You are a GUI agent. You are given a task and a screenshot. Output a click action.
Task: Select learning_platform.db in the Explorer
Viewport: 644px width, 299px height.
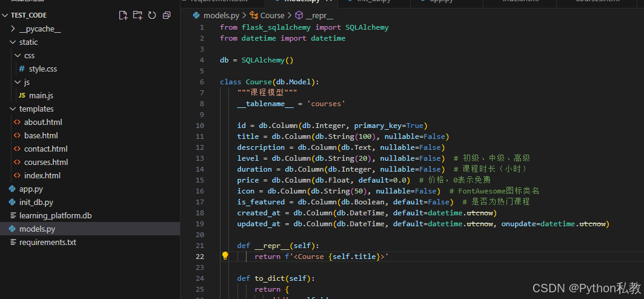[x=55, y=216]
